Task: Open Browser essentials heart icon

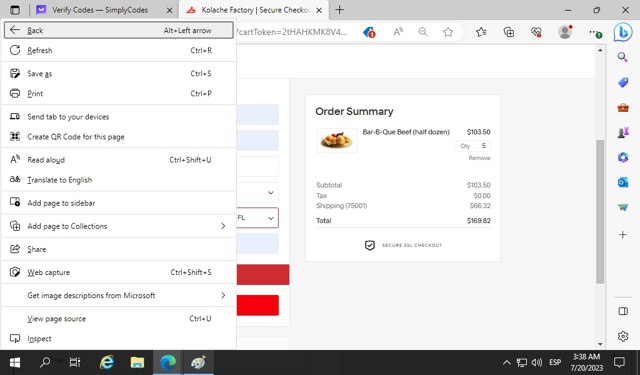Action: 536,32
